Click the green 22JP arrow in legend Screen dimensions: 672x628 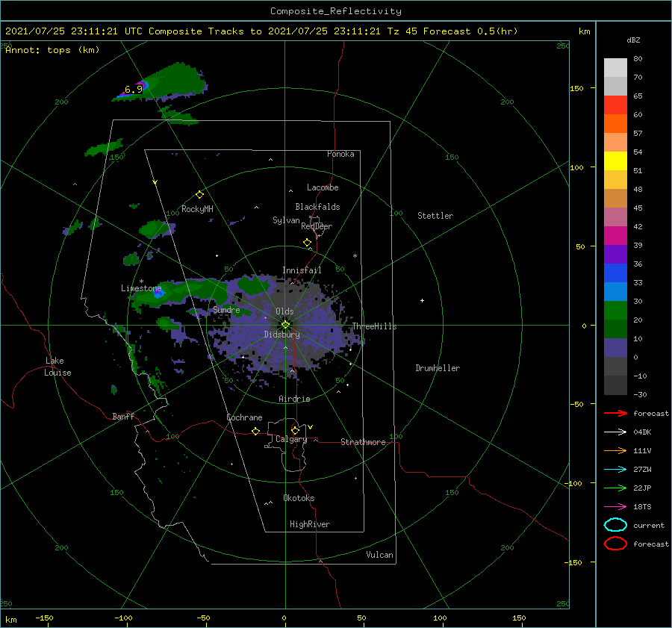pos(615,488)
